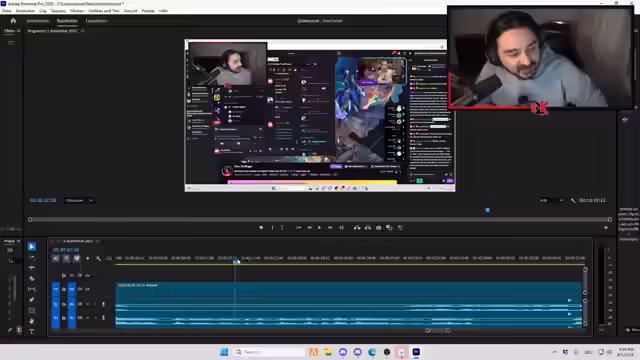Image resolution: width=640 pixels, height=360 pixels.
Task: Toggle voice-over record microphone on first audio track
Action: tap(103, 304)
